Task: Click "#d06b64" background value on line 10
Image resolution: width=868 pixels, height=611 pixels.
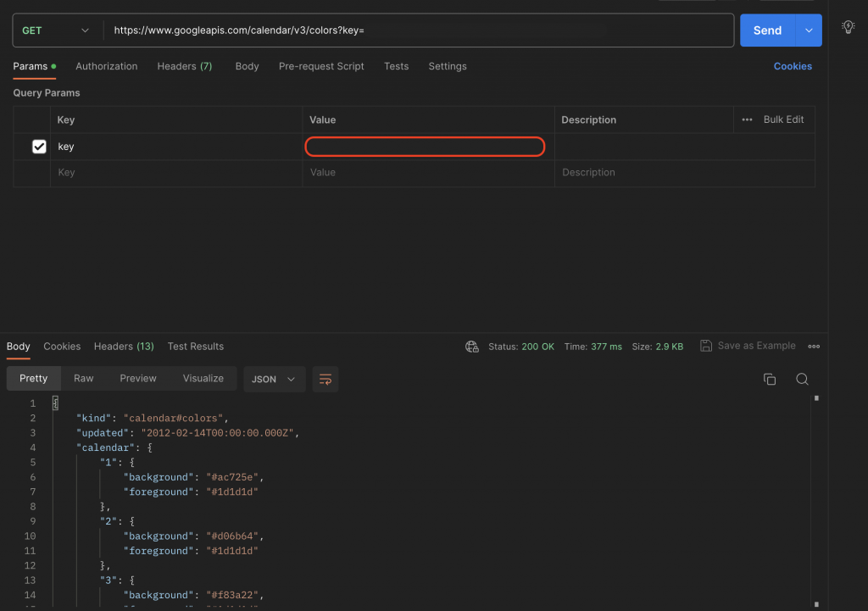Action: tap(232, 536)
